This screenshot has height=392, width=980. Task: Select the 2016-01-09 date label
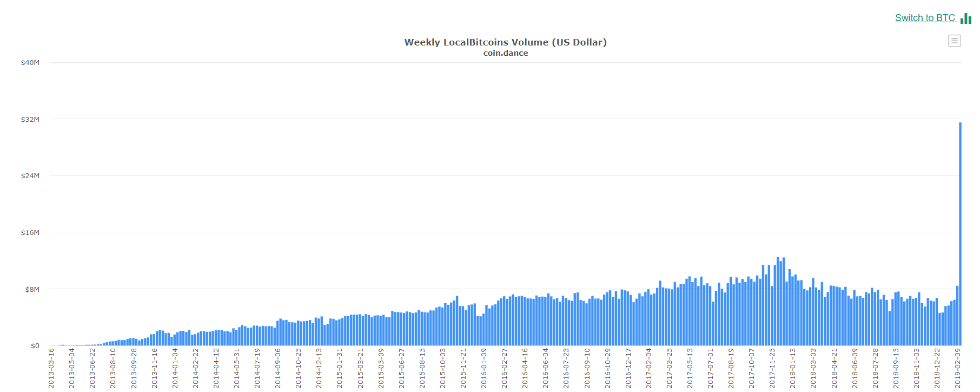click(x=484, y=368)
